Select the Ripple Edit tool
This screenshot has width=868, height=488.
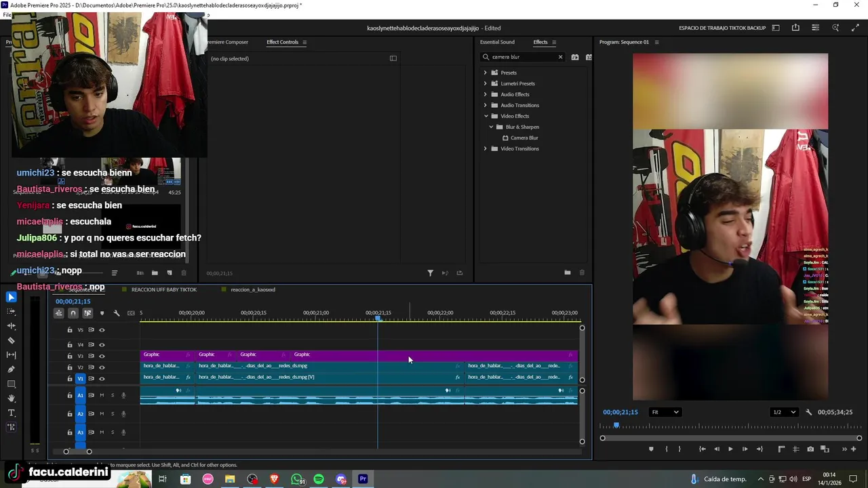coord(11,326)
